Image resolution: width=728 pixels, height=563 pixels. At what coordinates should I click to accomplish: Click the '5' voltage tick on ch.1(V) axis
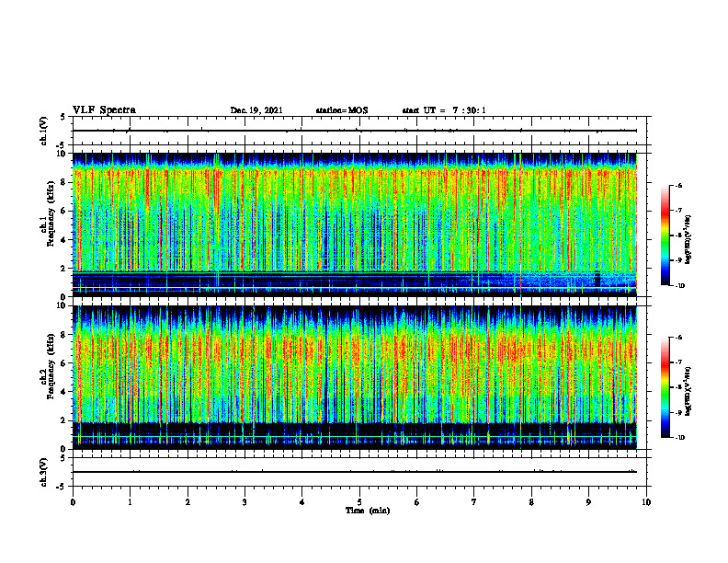tap(63, 118)
